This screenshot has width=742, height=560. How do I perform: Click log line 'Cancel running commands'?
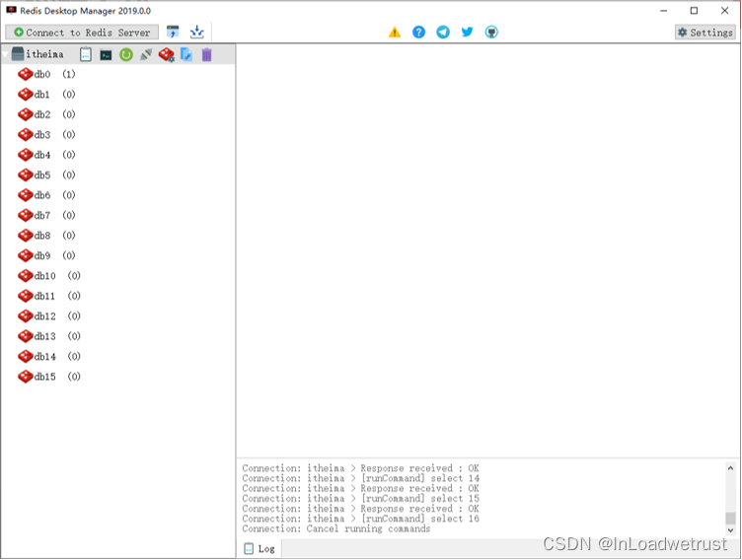(336, 528)
